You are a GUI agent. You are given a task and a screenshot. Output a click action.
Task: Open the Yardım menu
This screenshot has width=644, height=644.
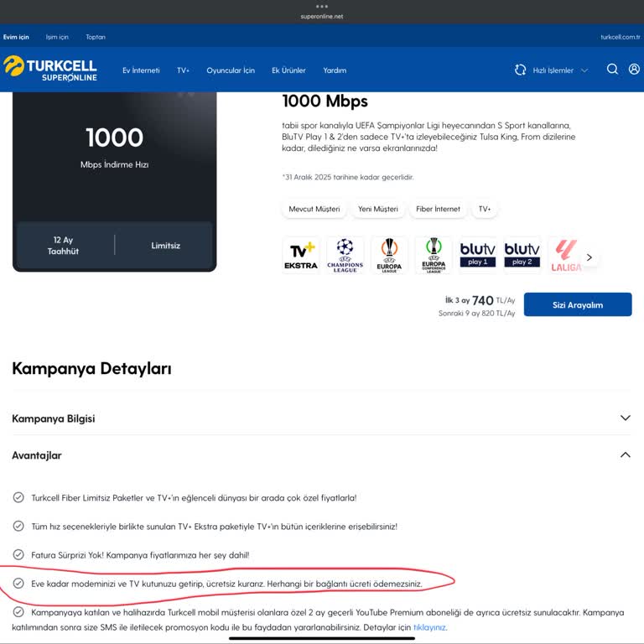point(335,70)
